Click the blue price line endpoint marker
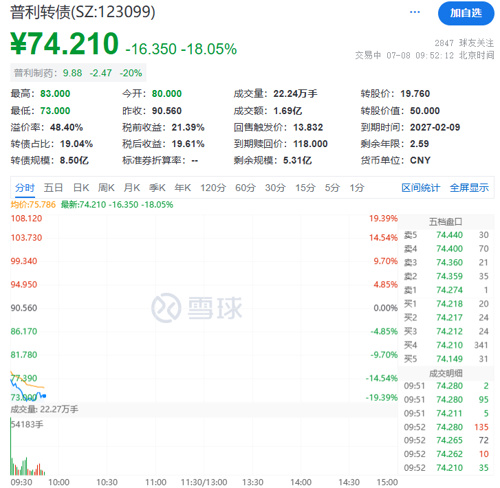 (x=45, y=396)
